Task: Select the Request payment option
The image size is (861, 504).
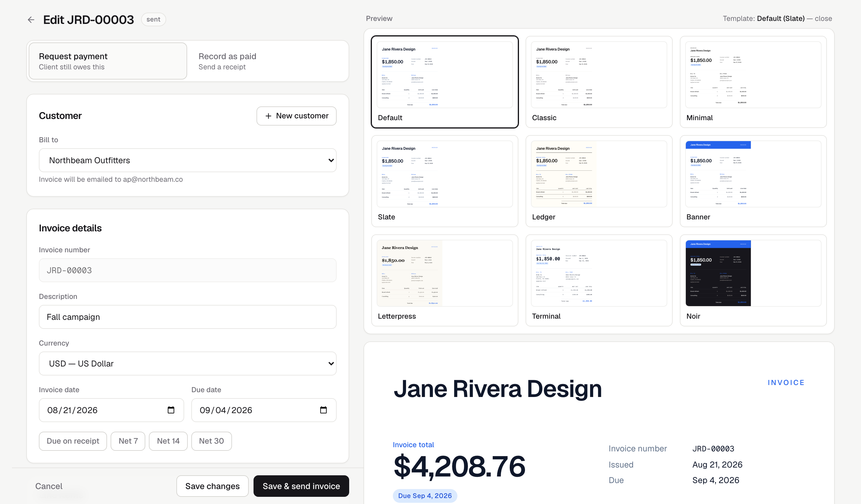Action: 108,61
